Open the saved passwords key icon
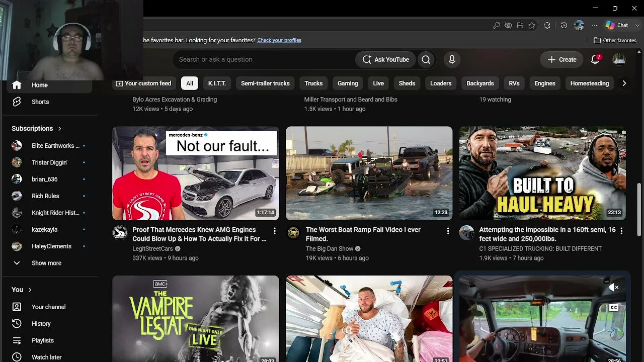This screenshot has width=644, height=362. click(x=496, y=25)
